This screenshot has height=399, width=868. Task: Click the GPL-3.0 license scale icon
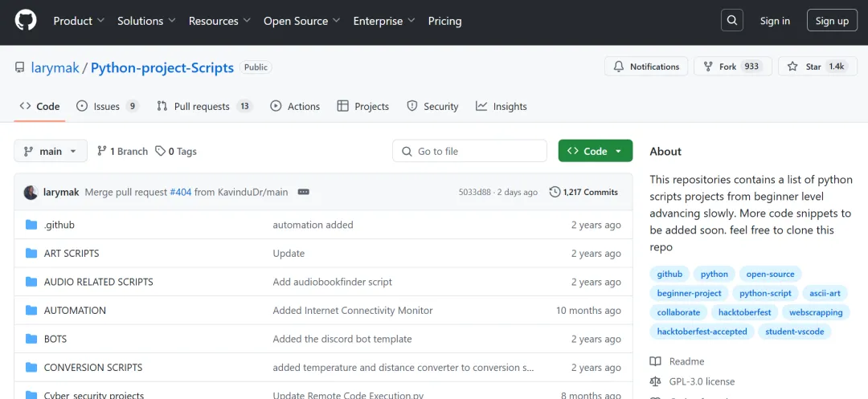(x=656, y=381)
